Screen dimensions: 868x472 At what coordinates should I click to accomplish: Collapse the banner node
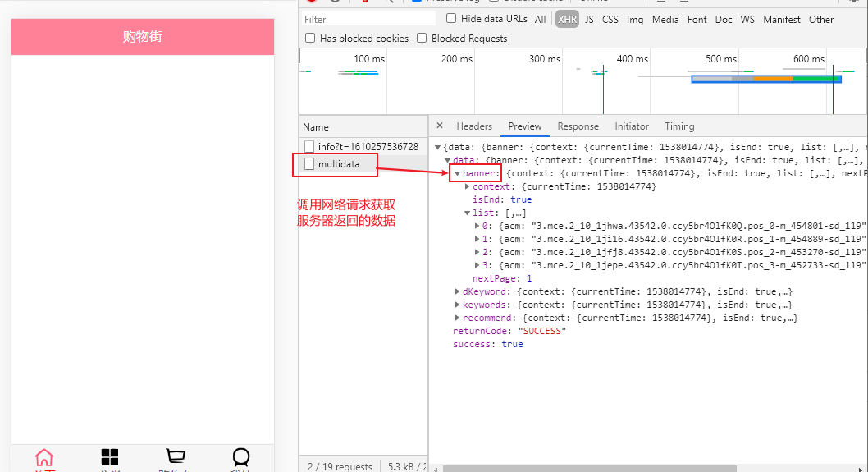coord(457,173)
